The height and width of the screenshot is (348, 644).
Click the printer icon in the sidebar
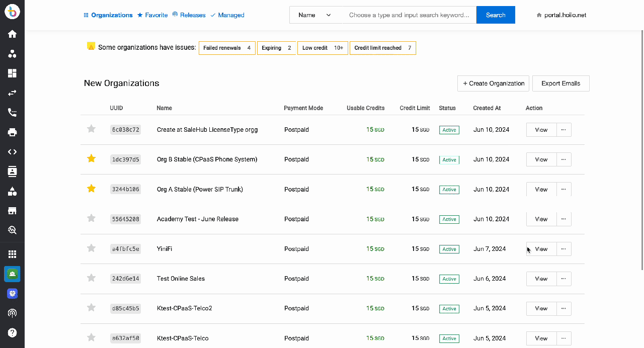12,132
